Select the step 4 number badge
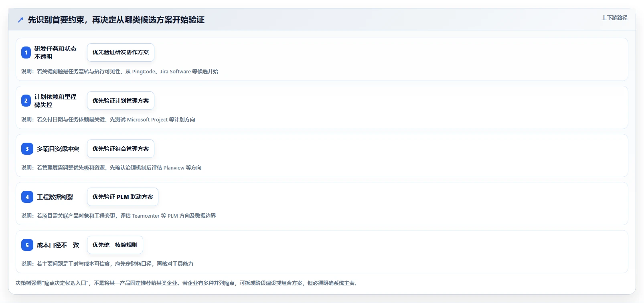644x303 pixels. pos(27,197)
